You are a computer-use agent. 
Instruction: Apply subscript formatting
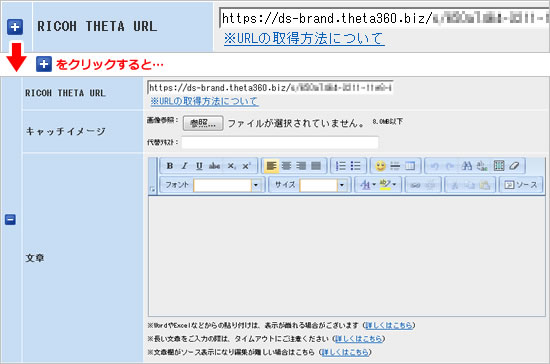point(231,166)
